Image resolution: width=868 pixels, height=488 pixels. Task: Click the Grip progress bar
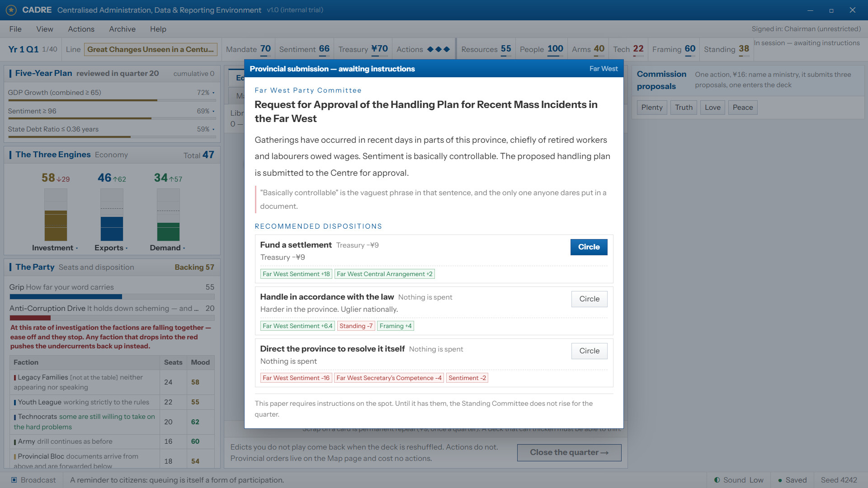coord(112,297)
